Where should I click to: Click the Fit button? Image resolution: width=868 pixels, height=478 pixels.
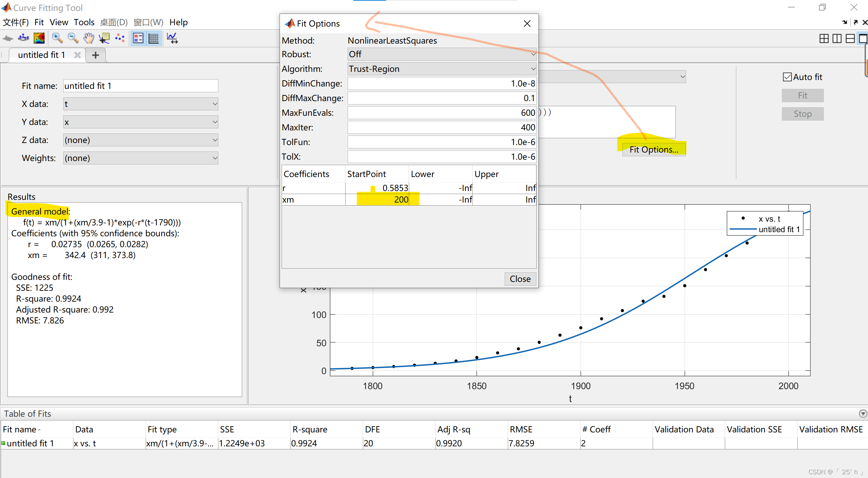pyautogui.click(x=803, y=95)
